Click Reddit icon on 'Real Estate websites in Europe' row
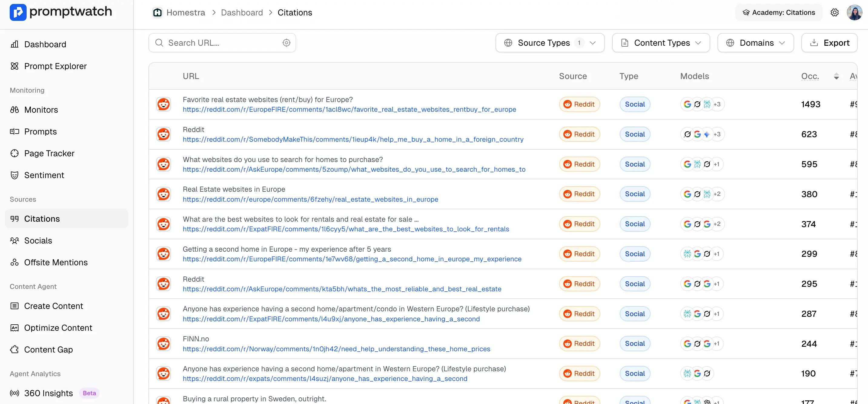The height and width of the screenshot is (404, 868). [x=164, y=194]
